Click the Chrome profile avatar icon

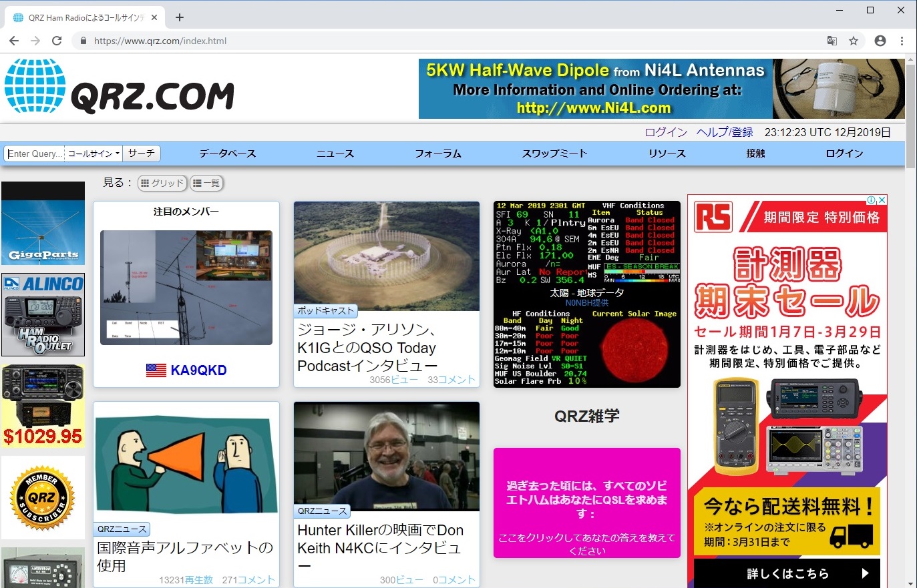pos(880,41)
